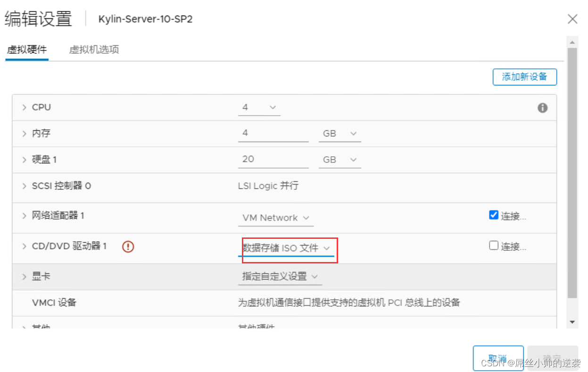
Task: Click the CPU info icon
Action: tap(543, 108)
